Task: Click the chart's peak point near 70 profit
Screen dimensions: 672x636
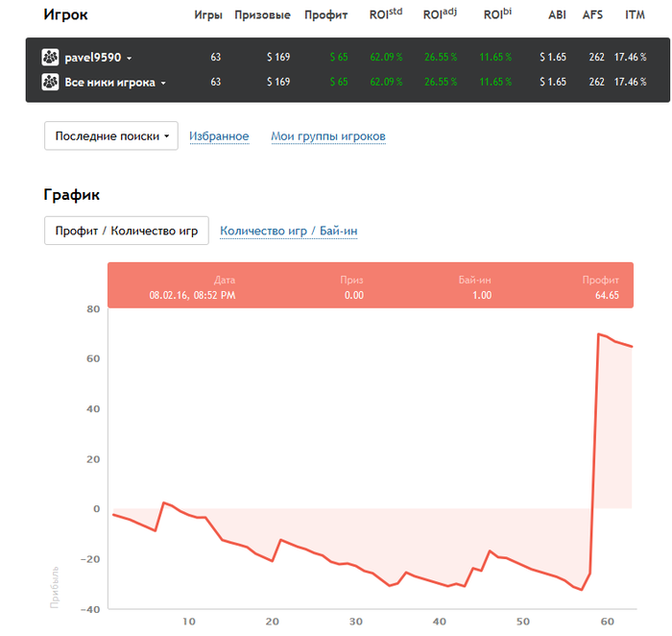Action: tap(599, 334)
